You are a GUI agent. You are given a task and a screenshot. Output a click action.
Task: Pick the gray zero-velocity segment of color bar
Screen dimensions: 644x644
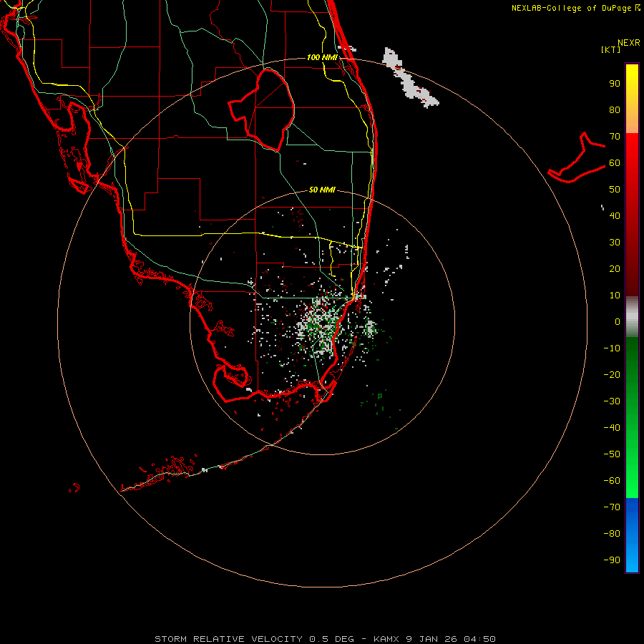[632, 317]
